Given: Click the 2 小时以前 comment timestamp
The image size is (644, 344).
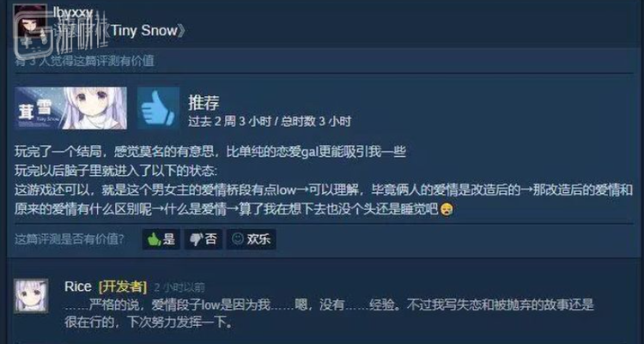Looking at the screenshot, I should coord(179,287).
